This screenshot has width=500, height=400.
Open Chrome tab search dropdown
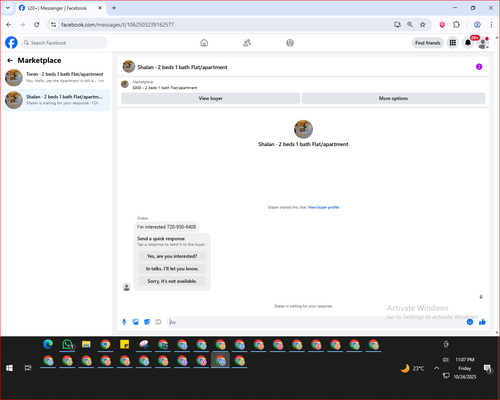tap(8, 8)
